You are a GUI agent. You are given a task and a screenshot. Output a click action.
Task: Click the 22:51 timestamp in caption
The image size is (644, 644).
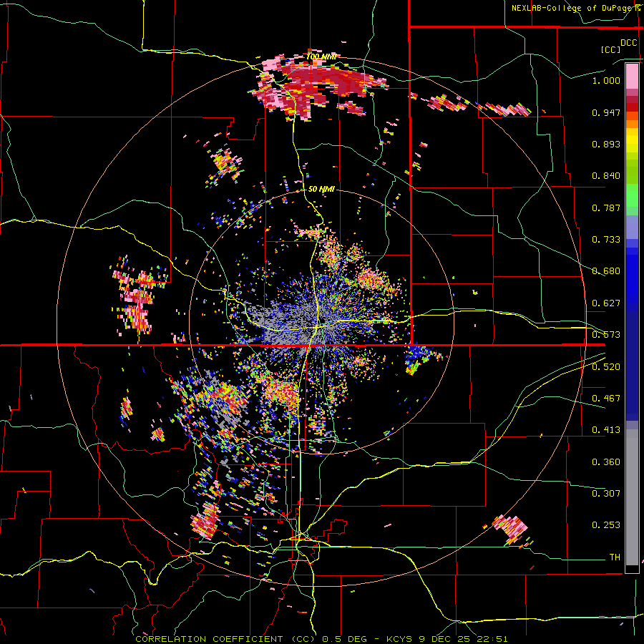click(493, 639)
